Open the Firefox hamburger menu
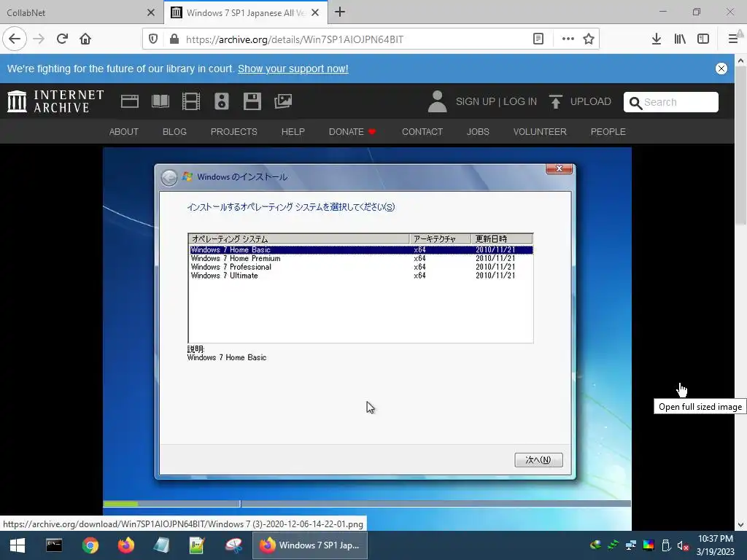The image size is (747, 560). pos(733,39)
